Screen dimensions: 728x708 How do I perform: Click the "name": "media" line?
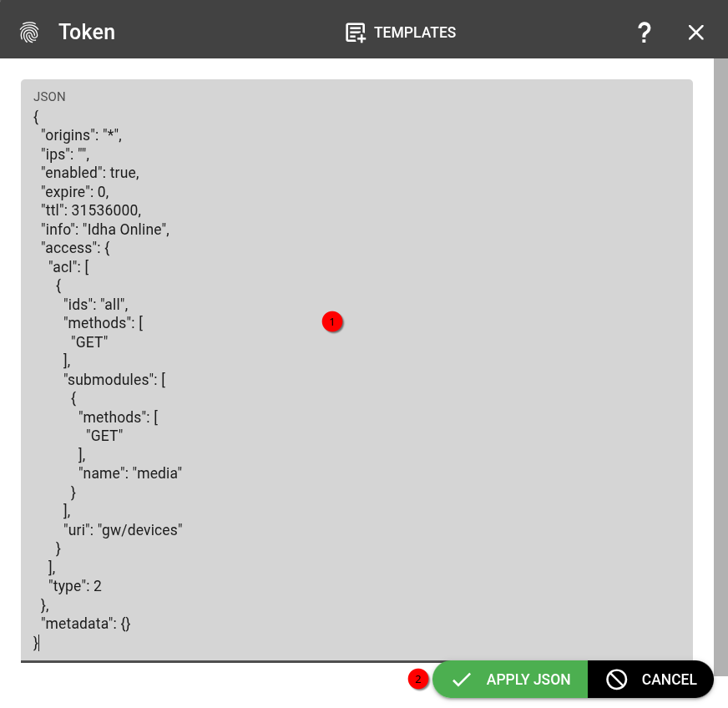click(x=129, y=473)
